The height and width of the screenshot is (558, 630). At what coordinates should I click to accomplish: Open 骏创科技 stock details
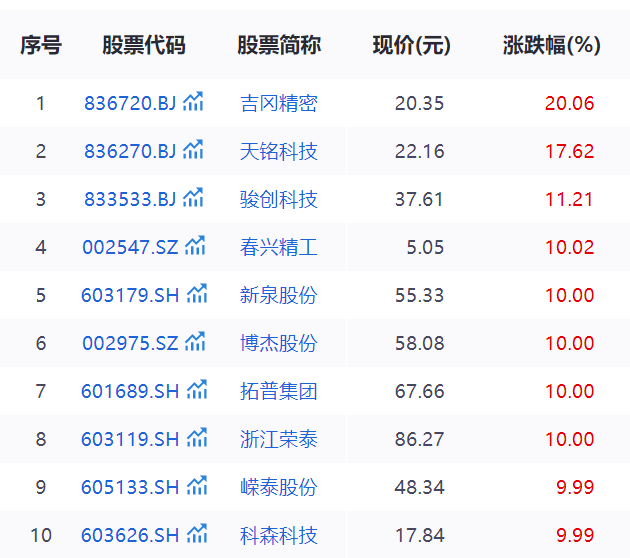click(279, 199)
